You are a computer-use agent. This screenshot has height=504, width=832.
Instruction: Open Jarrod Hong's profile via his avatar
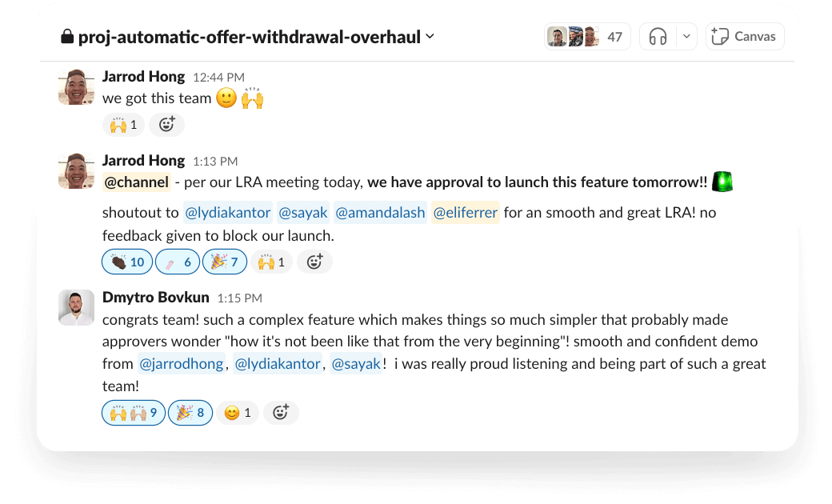[76, 86]
